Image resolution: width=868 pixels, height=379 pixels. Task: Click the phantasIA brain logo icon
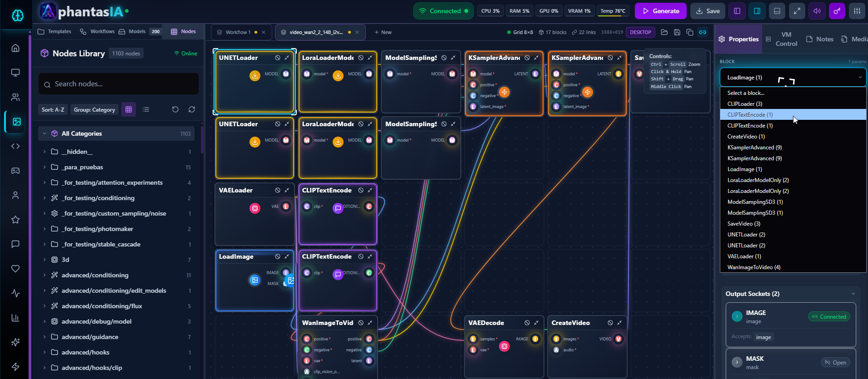(x=17, y=15)
